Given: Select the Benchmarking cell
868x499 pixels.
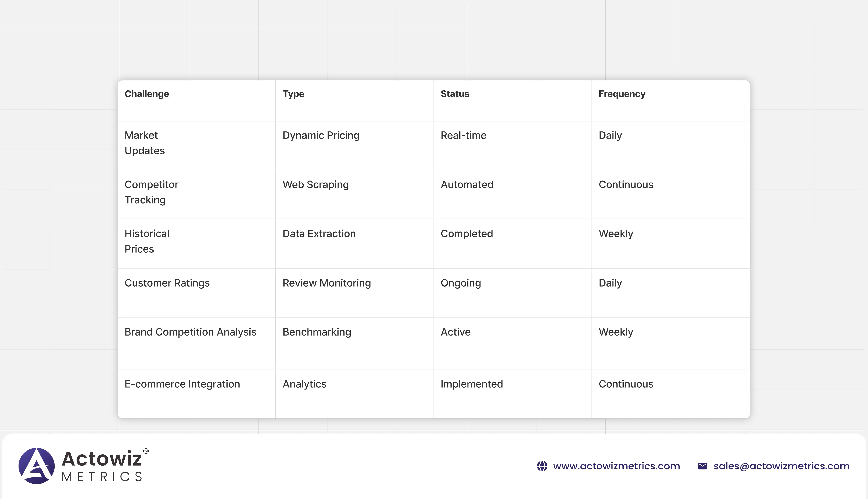Looking at the screenshot, I should coord(317,332).
